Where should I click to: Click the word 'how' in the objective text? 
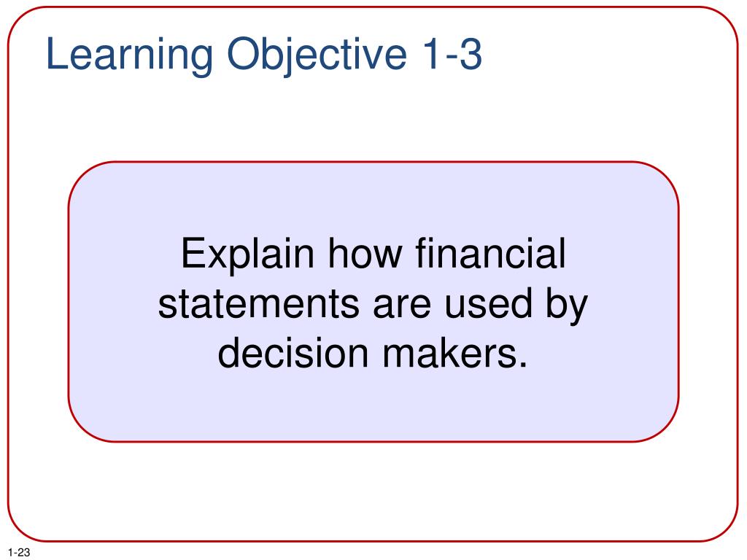pos(365,253)
